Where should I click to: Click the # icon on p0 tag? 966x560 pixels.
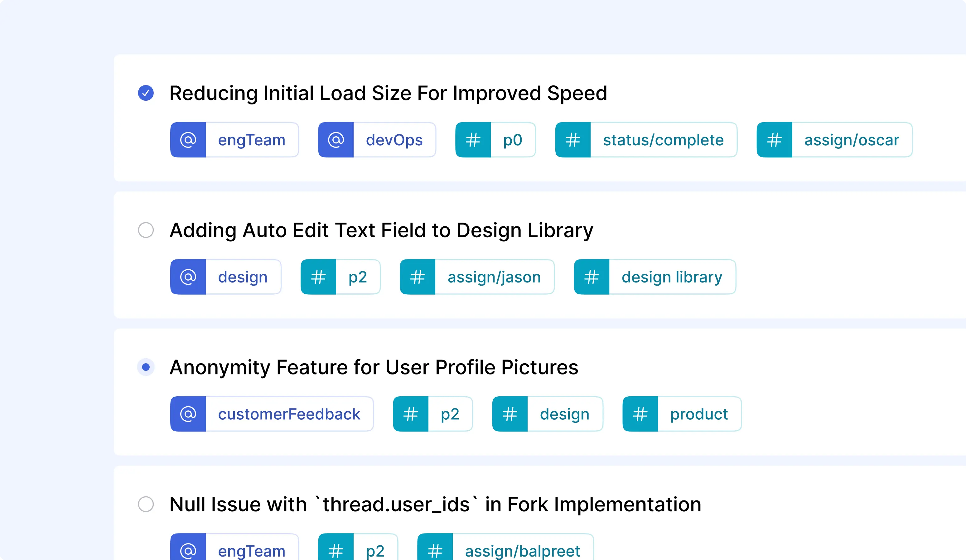[473, 139]
